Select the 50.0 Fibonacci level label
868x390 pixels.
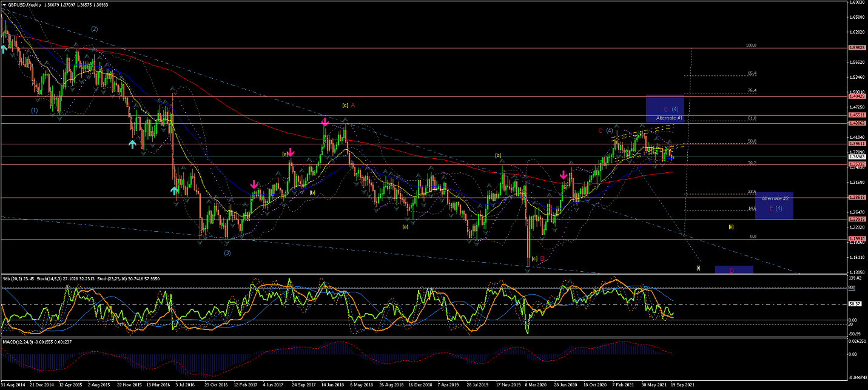(x=752, y=141)
